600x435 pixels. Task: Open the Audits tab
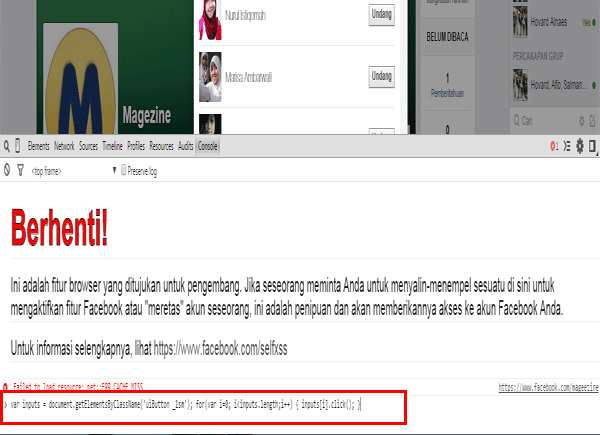[186, 146]
